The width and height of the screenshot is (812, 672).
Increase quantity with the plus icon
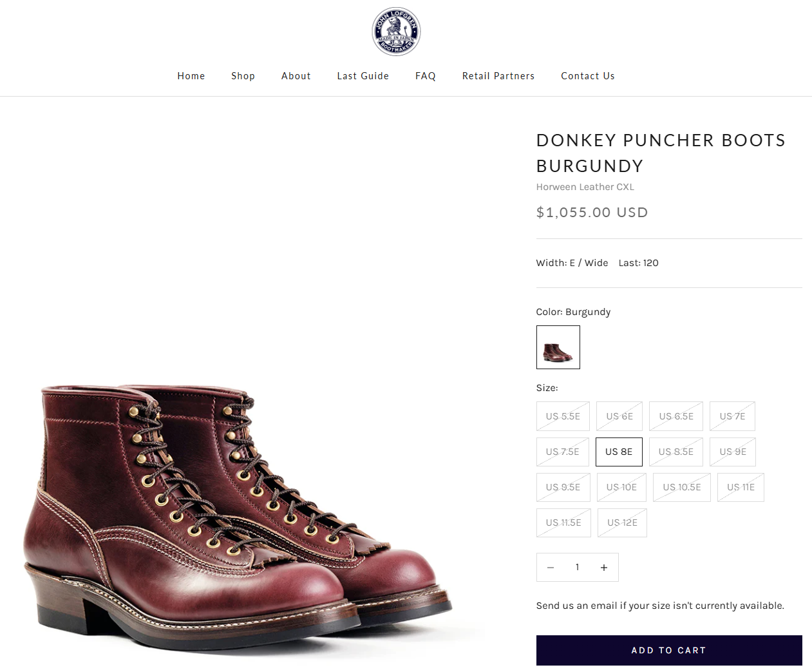click(604, 568)
